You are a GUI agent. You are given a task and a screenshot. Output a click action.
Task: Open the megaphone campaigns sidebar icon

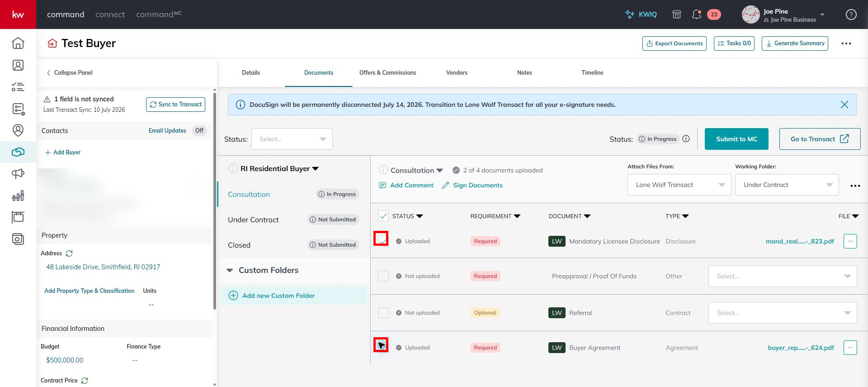pyautogui.click(x=18, y=174)
